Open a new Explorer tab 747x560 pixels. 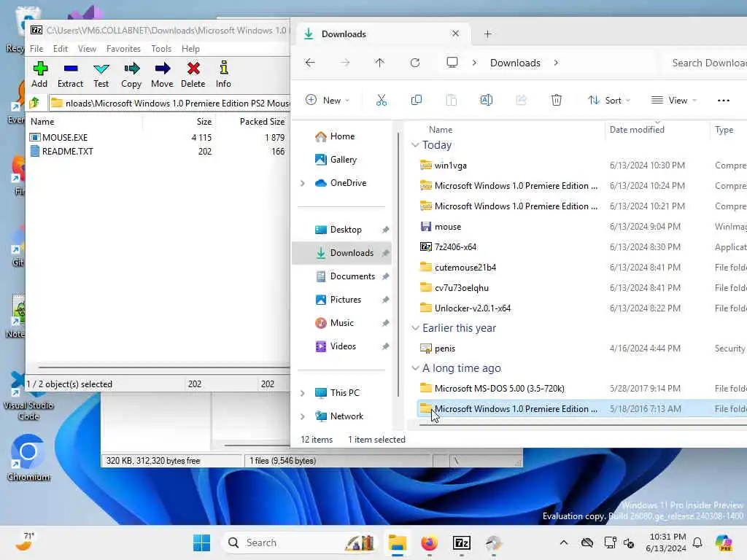(x=487, y=34)
